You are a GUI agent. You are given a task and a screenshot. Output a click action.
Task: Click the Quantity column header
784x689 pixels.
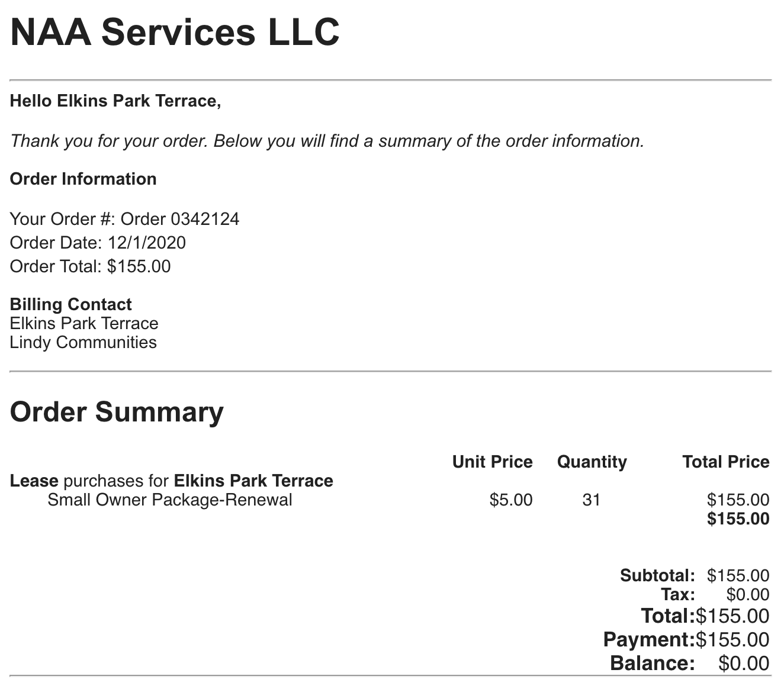592,462
